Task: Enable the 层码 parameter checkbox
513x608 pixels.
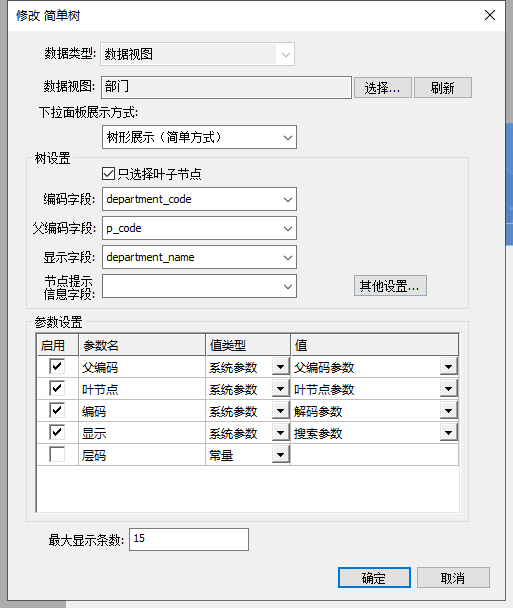Action: (57, 454)
